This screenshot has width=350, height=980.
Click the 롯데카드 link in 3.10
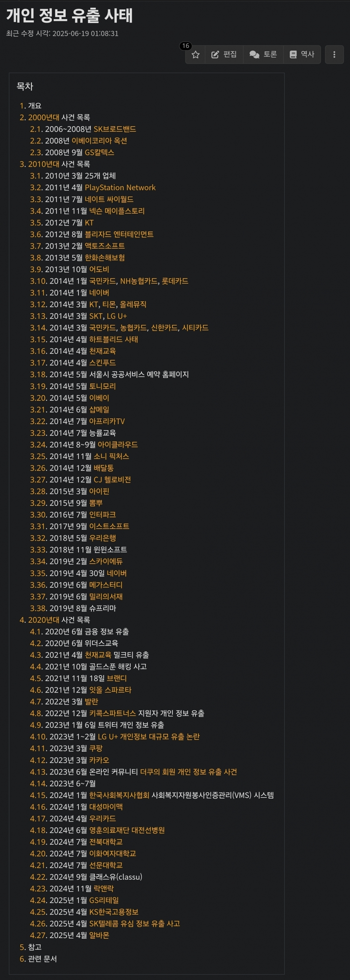pyautogui.click(x=175, y=281)
